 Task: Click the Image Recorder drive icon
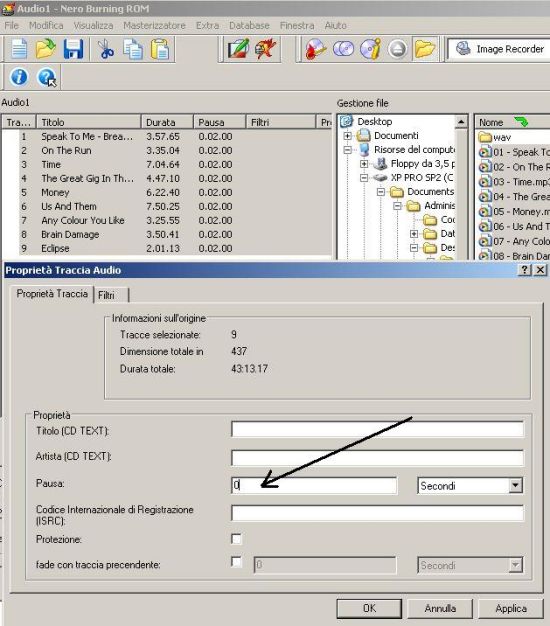(x=463, y=48)
